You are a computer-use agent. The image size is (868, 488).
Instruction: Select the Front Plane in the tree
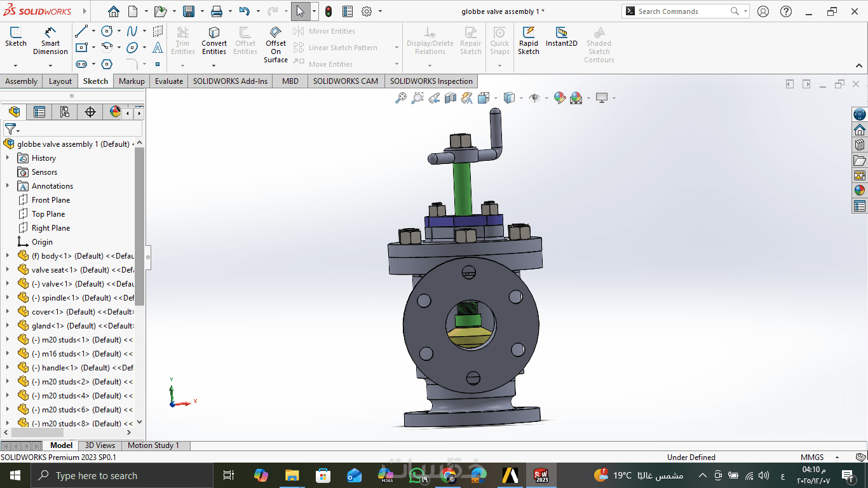(51, 200)
